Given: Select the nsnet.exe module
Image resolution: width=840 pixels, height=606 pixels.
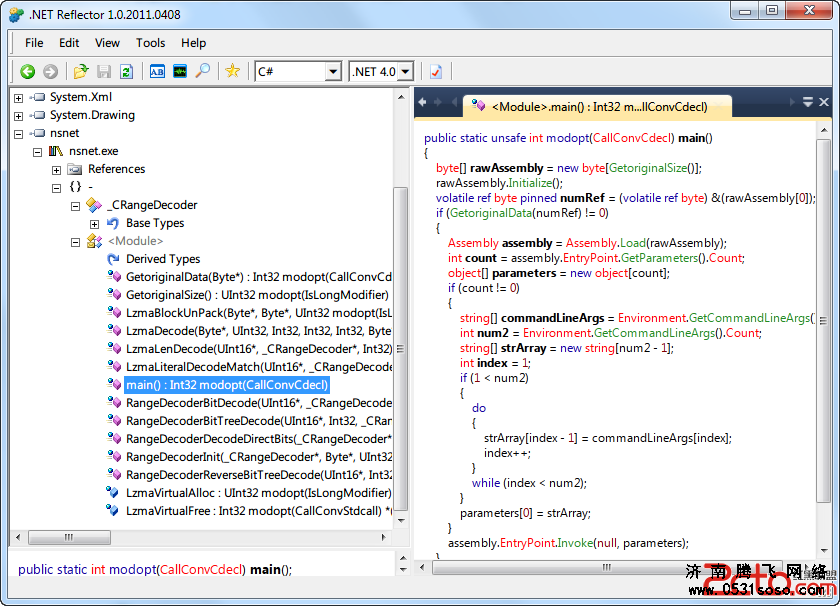Looking at the screenshot, I should coord(94,151).
